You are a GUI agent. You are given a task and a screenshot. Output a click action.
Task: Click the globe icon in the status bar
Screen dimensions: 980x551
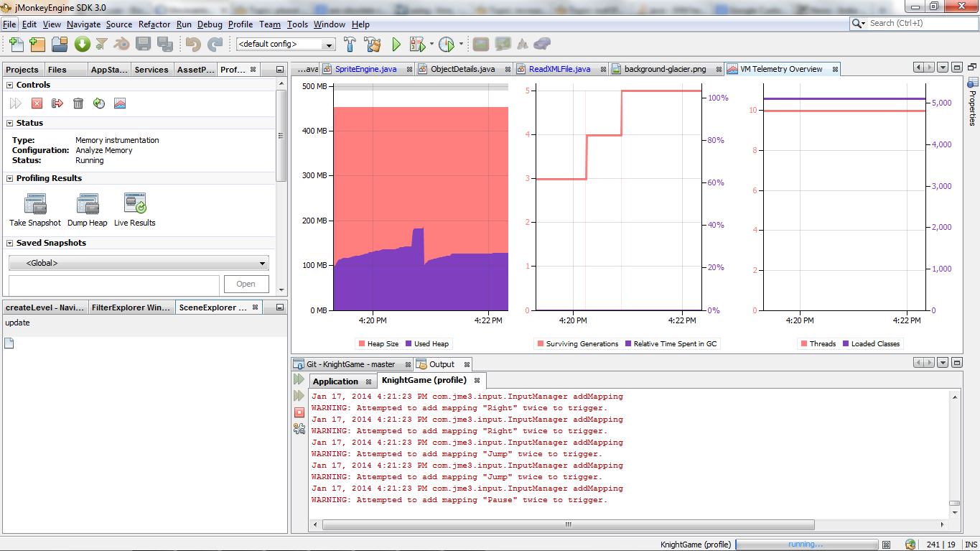910,545
